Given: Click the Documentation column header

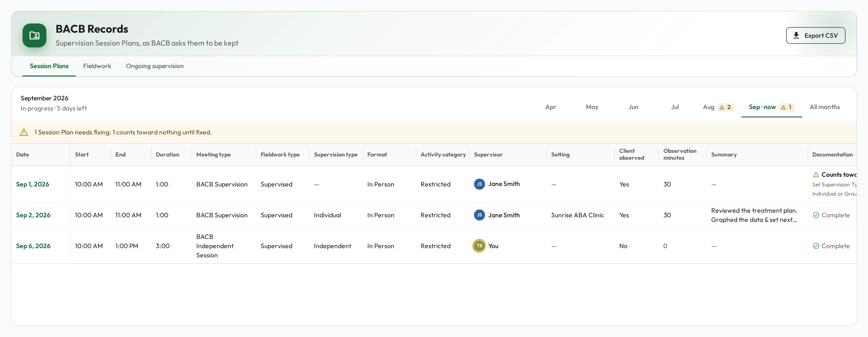Looking at the screenshot, I should (x=832, y=154).
